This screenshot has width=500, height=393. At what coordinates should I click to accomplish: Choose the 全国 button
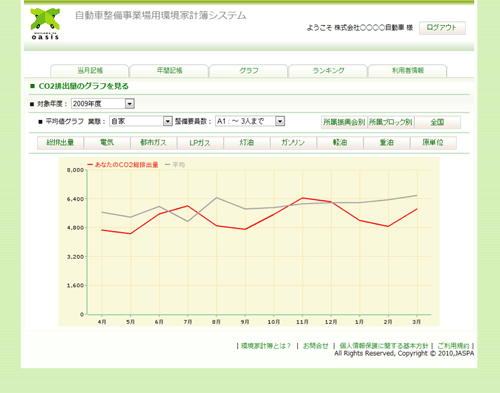(x=437, y=122)
